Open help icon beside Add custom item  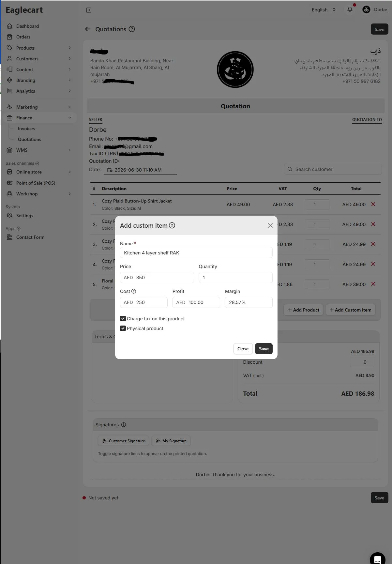tap(172, 225)
